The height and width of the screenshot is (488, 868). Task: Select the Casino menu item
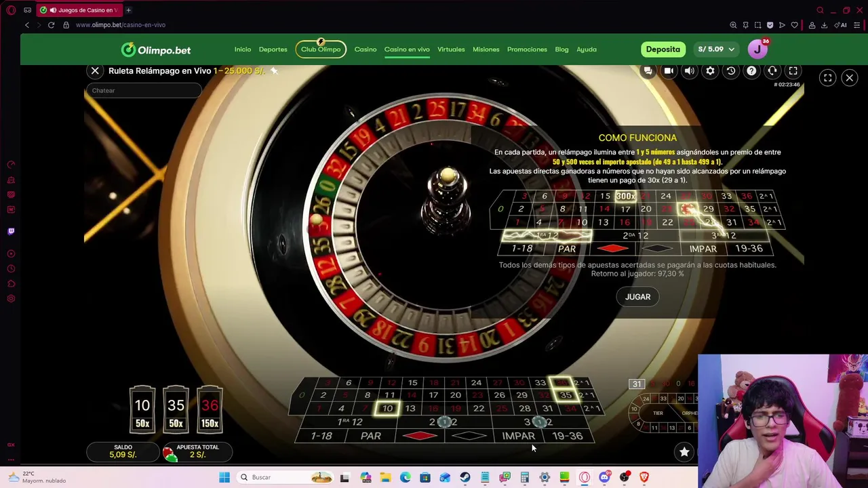point(366,49)
